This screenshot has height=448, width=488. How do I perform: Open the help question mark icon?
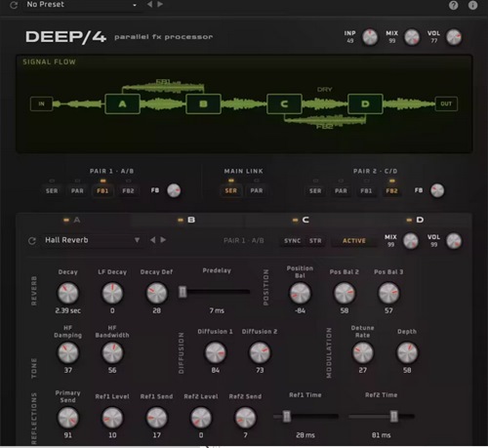coord(453,5)
